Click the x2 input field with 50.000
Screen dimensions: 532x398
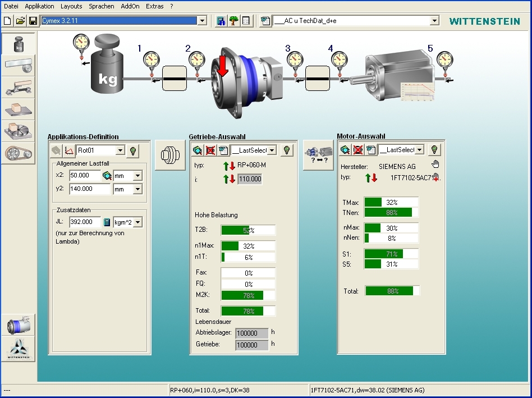84,176
